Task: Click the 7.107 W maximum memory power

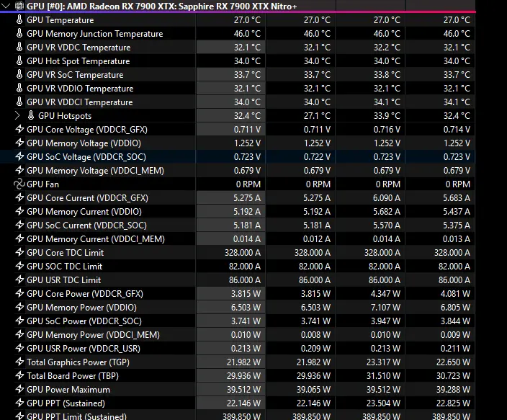Action: (371, 307)
